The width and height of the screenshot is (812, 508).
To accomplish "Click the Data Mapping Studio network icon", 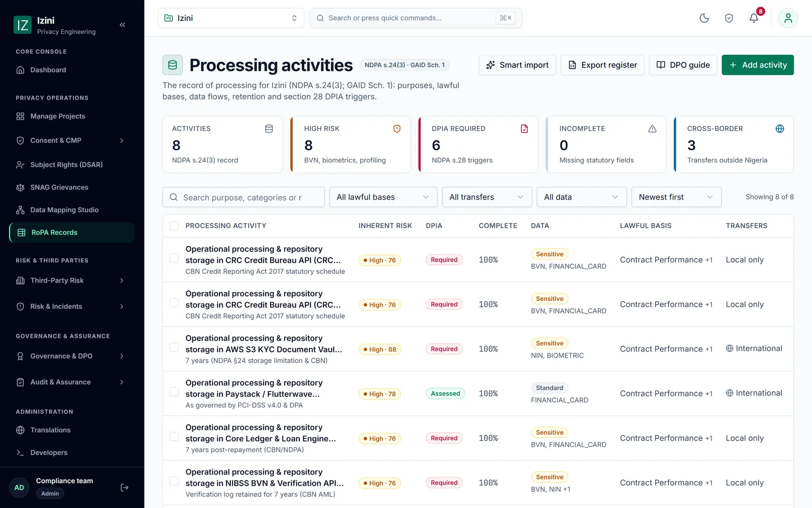I will tap(20, 210).
